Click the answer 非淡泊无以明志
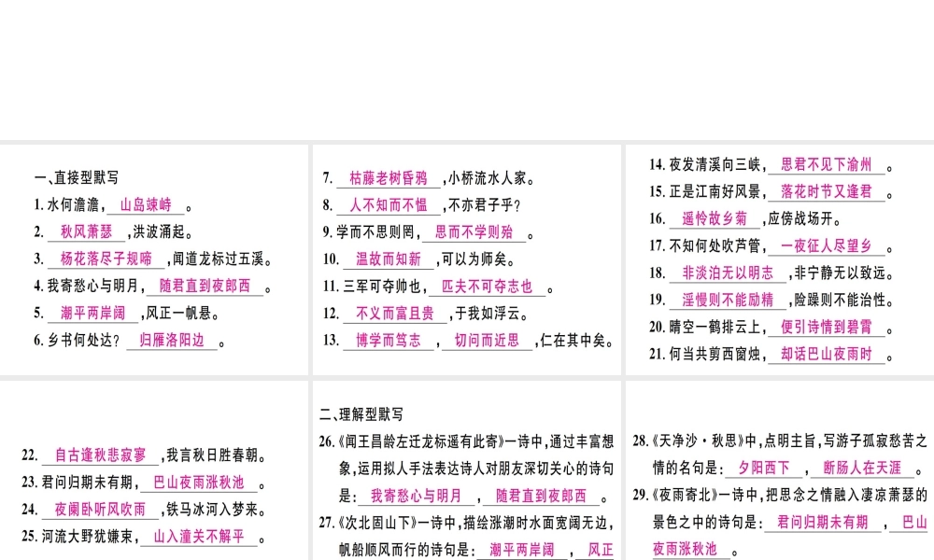Image resolution: width=934 pixels, height=560 pixels. tap(728, 273)
